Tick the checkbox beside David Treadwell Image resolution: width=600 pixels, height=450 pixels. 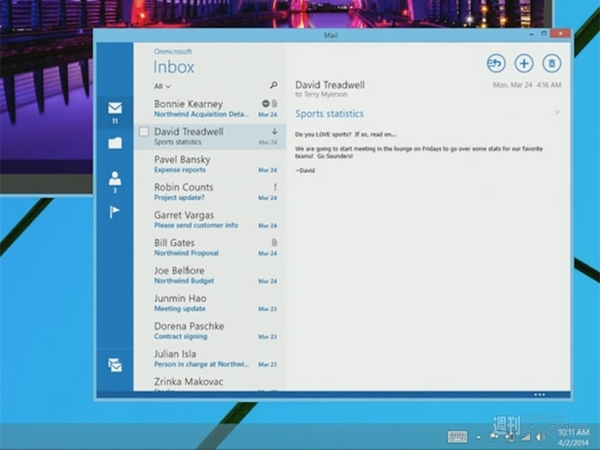(x=144, y=132)
